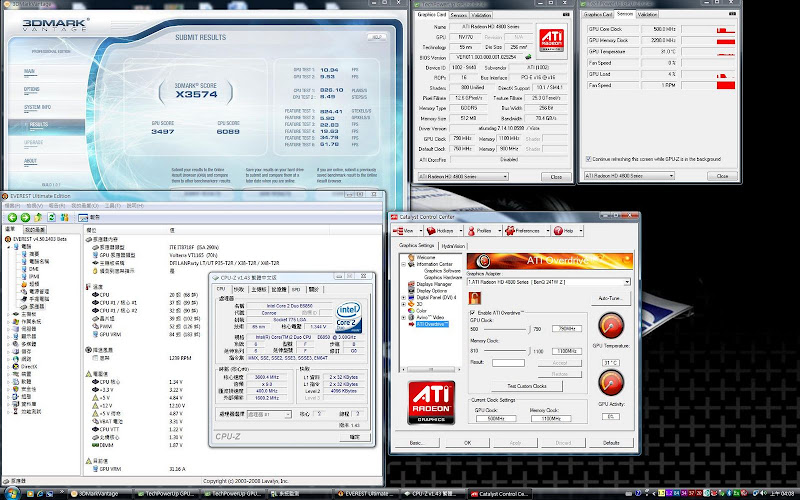Expand the Avivo Video tree node
Viewport: 800px width, 500px height.
click(403, 316)
